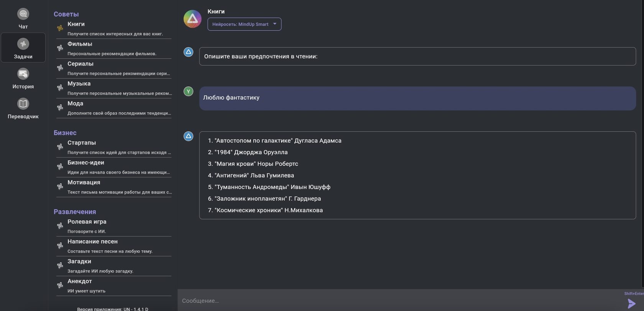Focus the Сообщение… input field

[401, 301]
